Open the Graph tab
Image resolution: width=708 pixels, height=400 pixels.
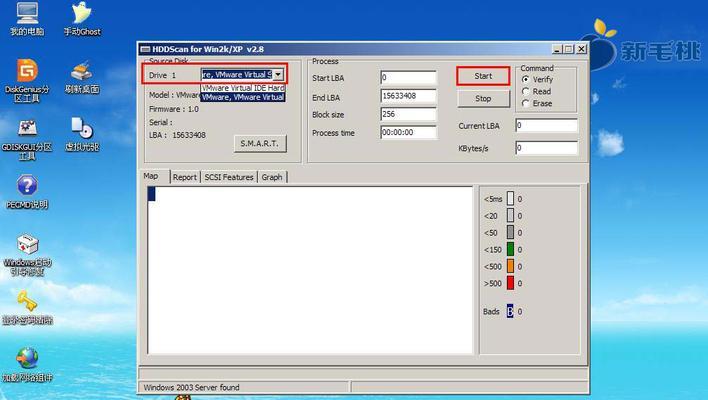click(x=272, y=177)
